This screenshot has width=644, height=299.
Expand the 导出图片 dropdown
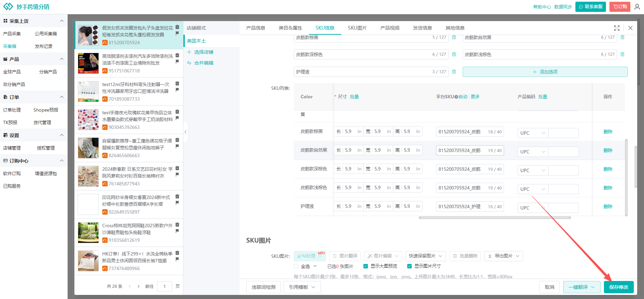pos(503,256)
